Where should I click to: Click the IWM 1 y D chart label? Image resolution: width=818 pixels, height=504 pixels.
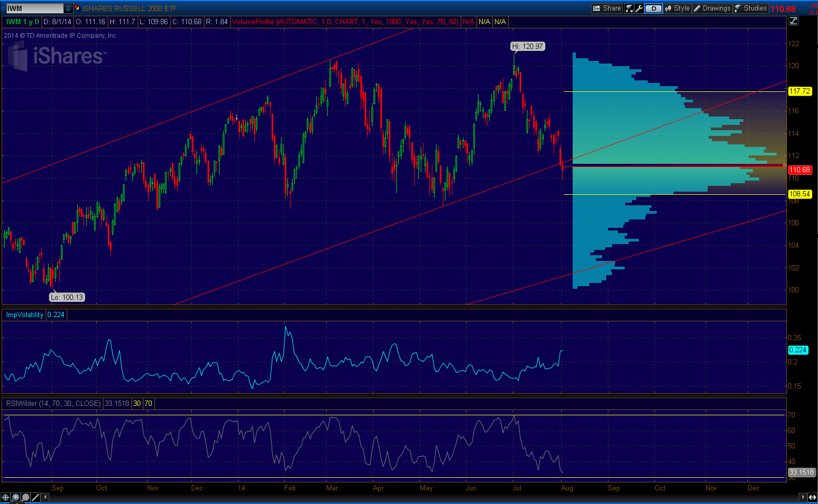point(23,22)
